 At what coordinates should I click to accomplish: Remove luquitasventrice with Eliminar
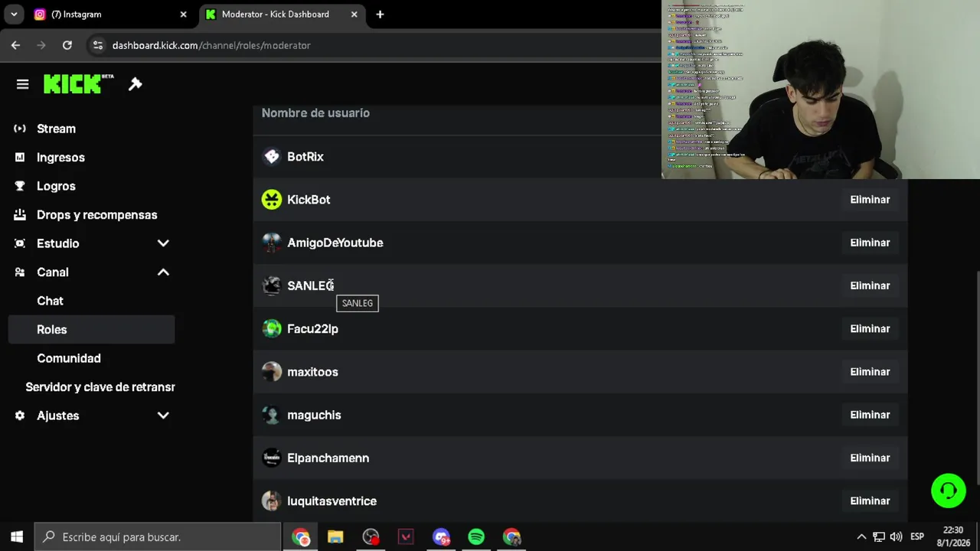[870, 501]
